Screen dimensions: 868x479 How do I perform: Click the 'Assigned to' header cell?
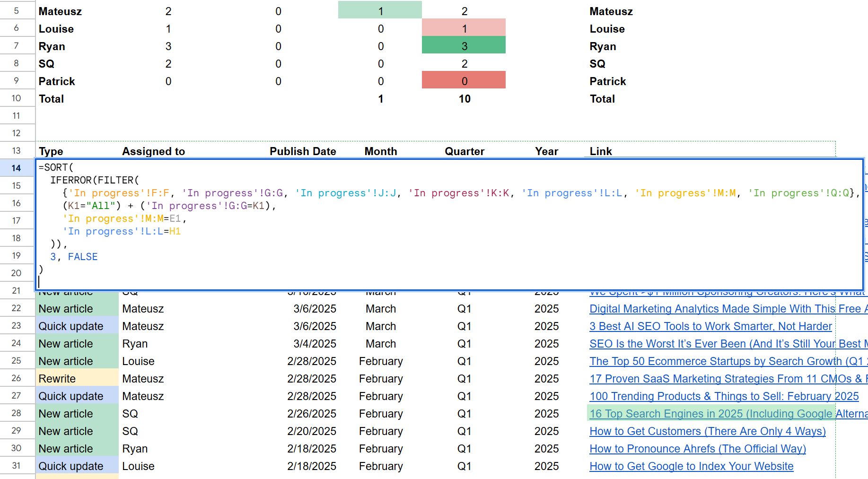click(x=153, y=151)
